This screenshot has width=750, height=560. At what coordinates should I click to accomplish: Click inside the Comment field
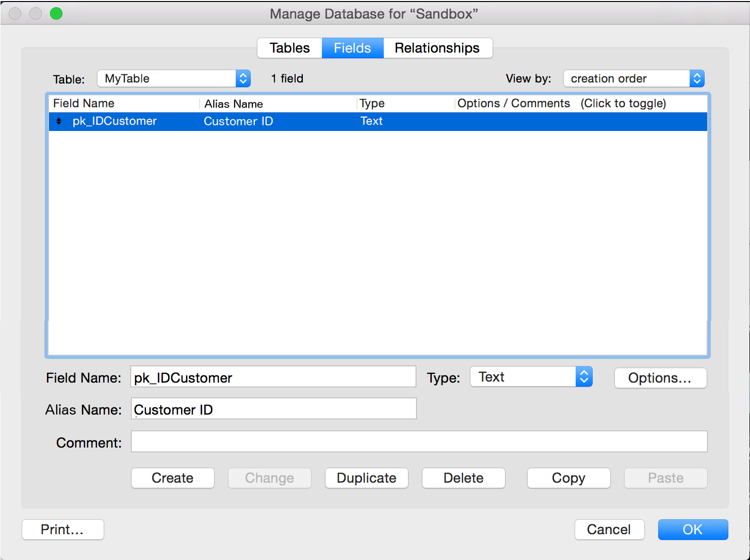click(418, 442)
